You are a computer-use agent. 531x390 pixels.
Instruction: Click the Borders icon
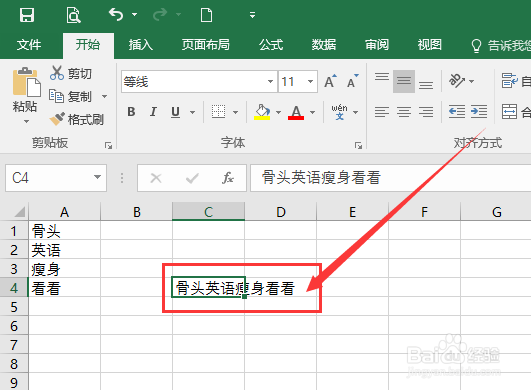coord(218,111)
